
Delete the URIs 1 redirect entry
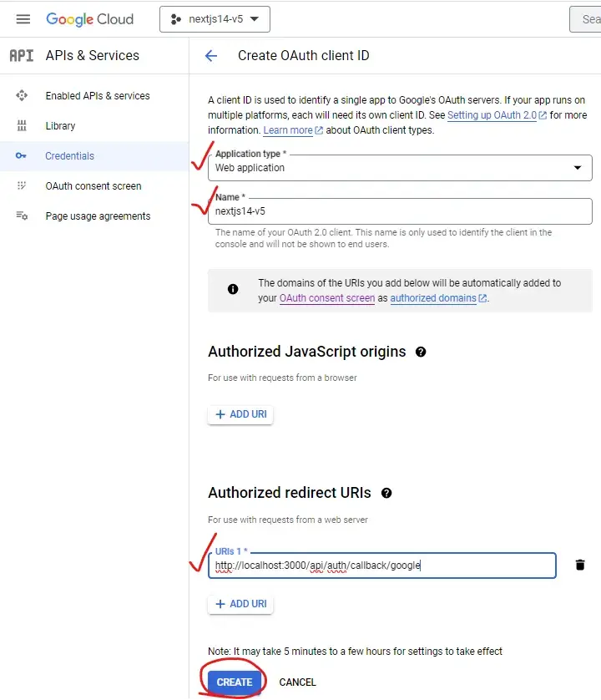point(580,566)
